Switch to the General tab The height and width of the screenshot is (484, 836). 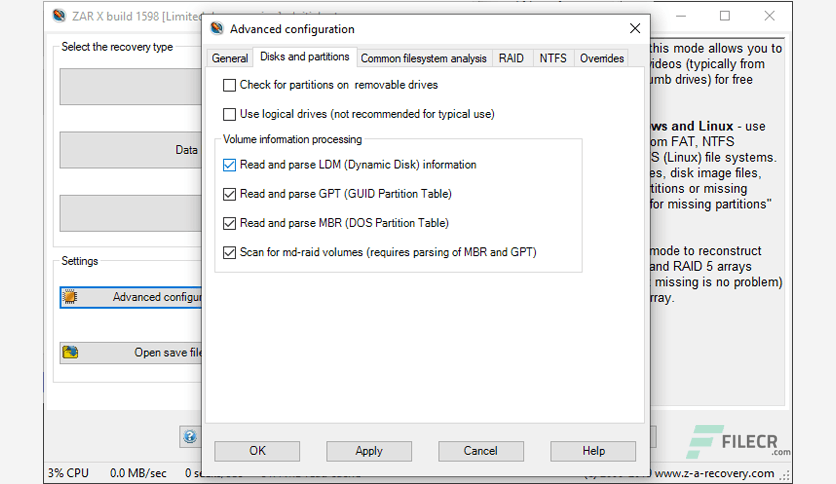[x=230, y=58]
